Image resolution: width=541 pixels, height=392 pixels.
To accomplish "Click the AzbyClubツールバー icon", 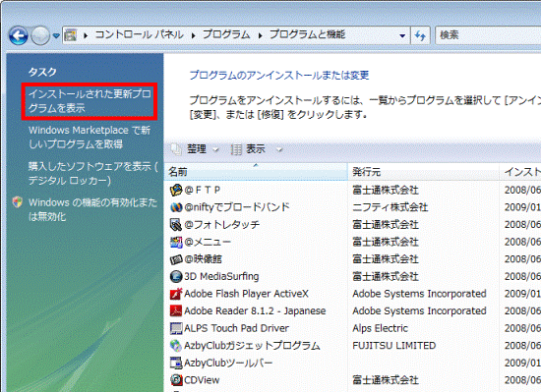I will [x=176, y=363].
